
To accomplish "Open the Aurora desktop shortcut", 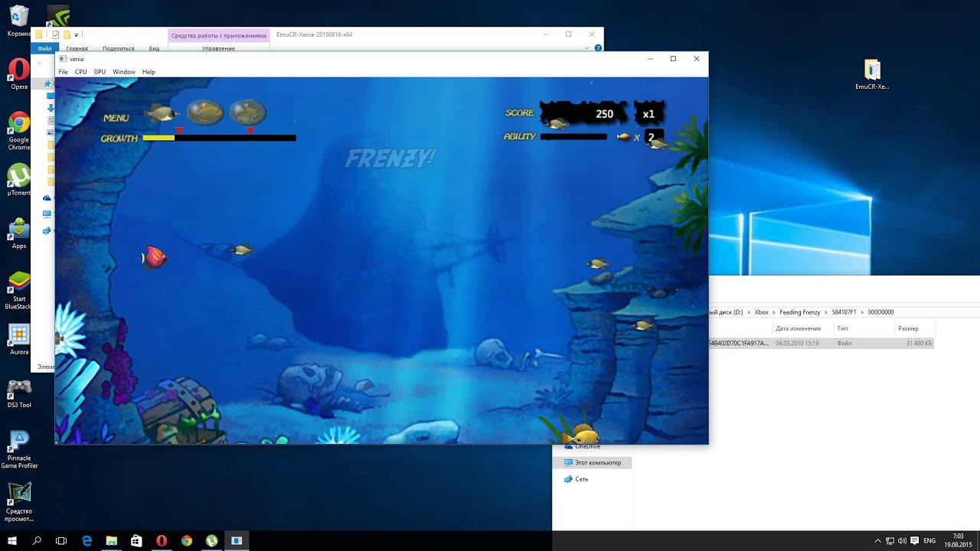I will (19, 339).
